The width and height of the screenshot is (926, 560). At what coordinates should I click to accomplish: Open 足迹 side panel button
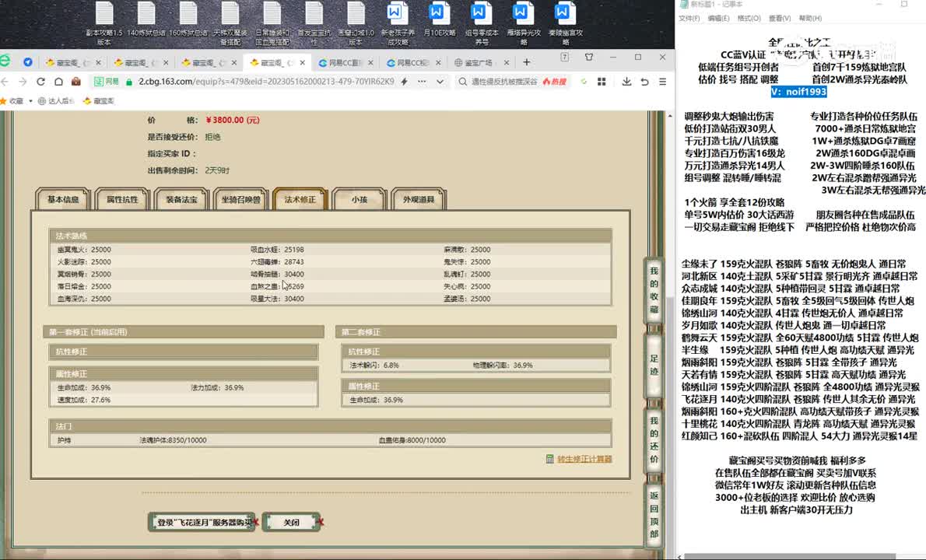[654, 365]
